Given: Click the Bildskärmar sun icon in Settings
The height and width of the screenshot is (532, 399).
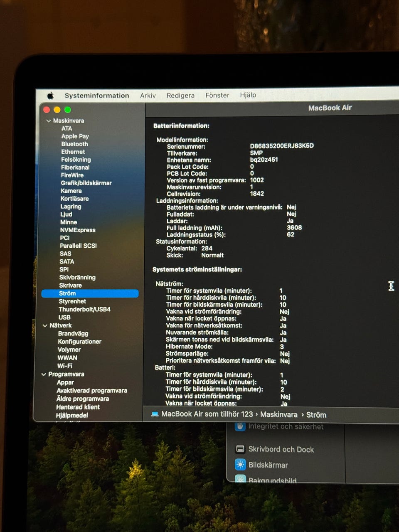Looking at the screenshot, I should click(240, 465).
